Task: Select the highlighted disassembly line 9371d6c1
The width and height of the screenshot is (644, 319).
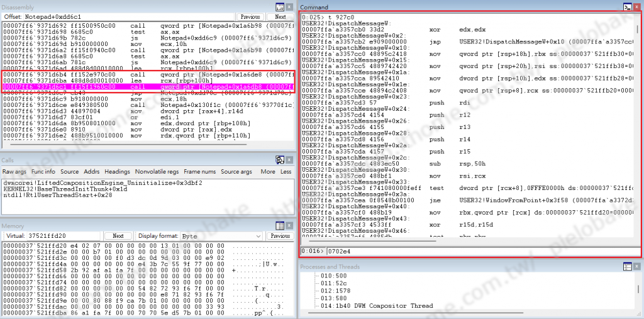Action: (x=148, y=87)
